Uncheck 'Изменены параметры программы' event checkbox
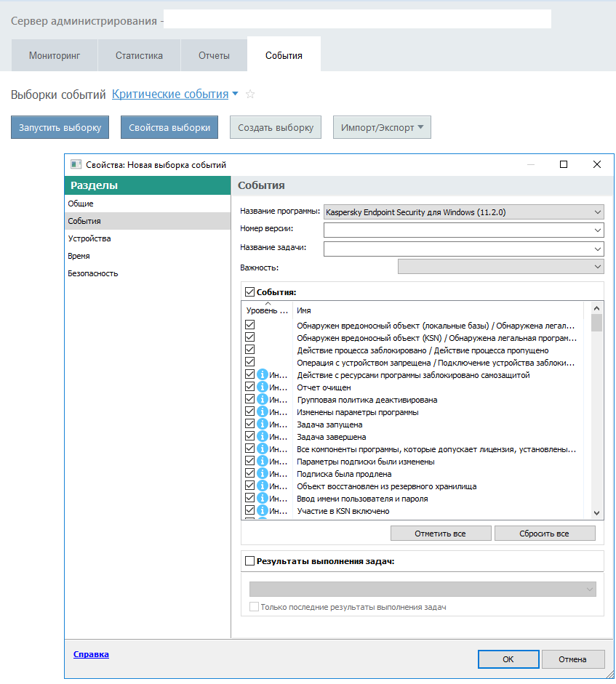The image size is (616, 684). (x=250, y=412)
